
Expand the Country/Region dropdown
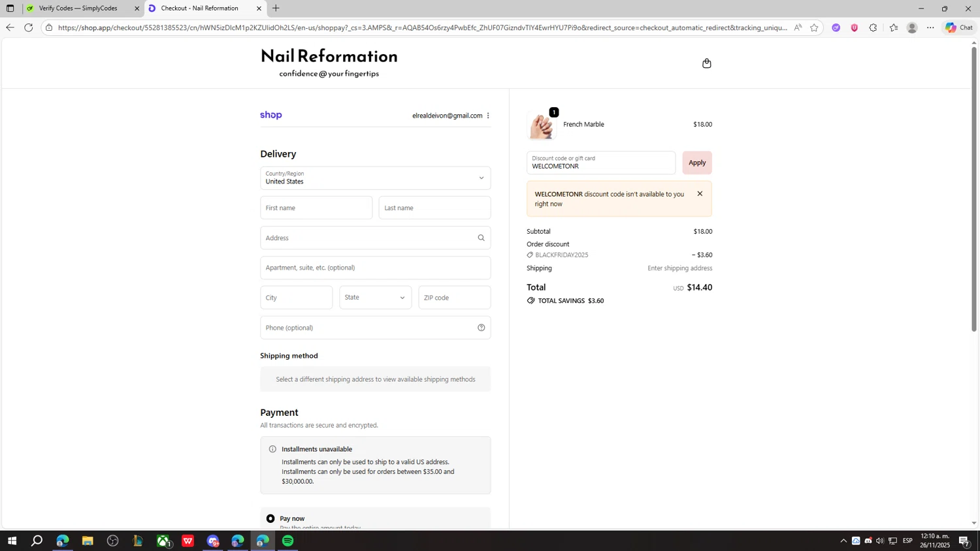[x=375, y=178]
